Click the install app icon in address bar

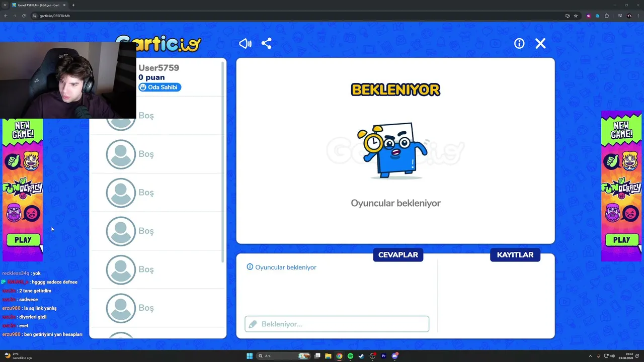(x=568, y=16)
